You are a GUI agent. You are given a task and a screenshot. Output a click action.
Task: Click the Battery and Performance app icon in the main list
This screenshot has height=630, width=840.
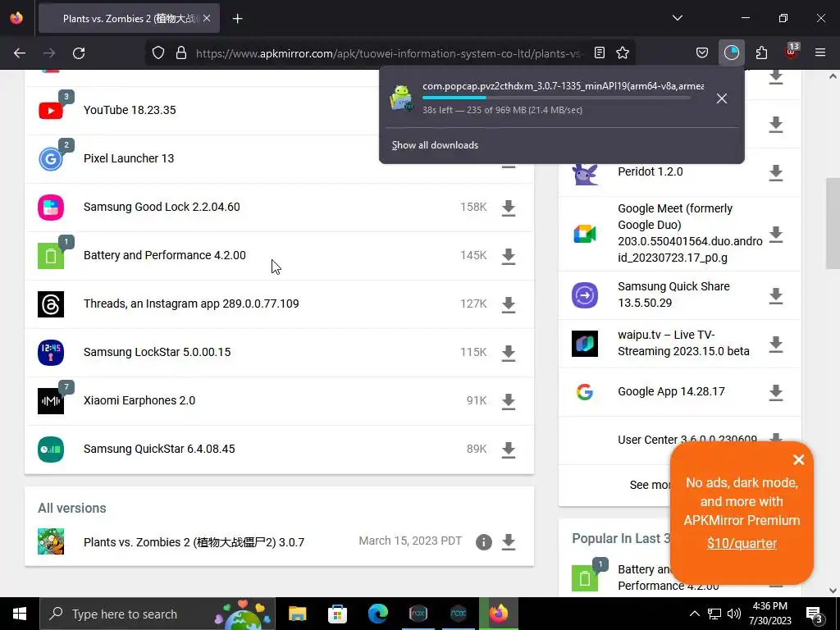51,256
